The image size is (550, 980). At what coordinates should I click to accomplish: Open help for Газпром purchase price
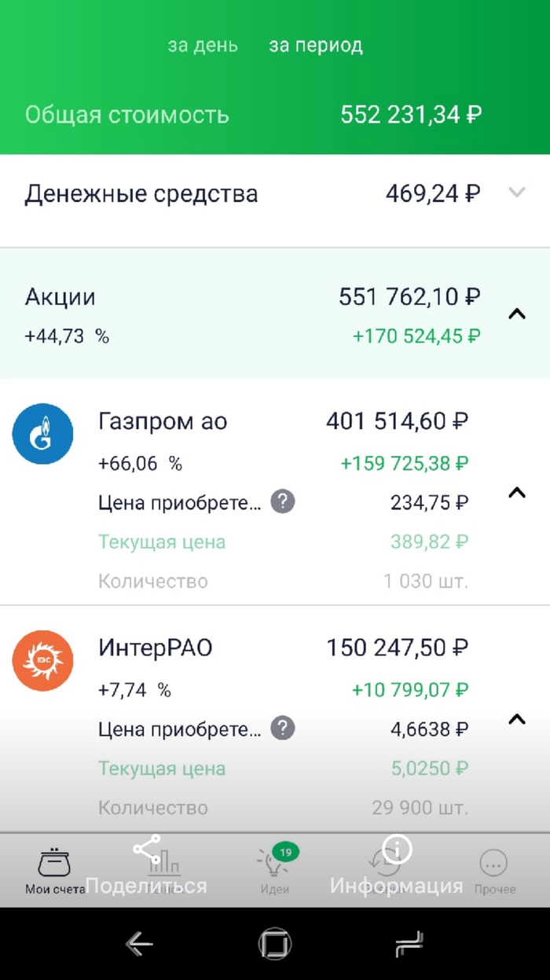[283, 501]
